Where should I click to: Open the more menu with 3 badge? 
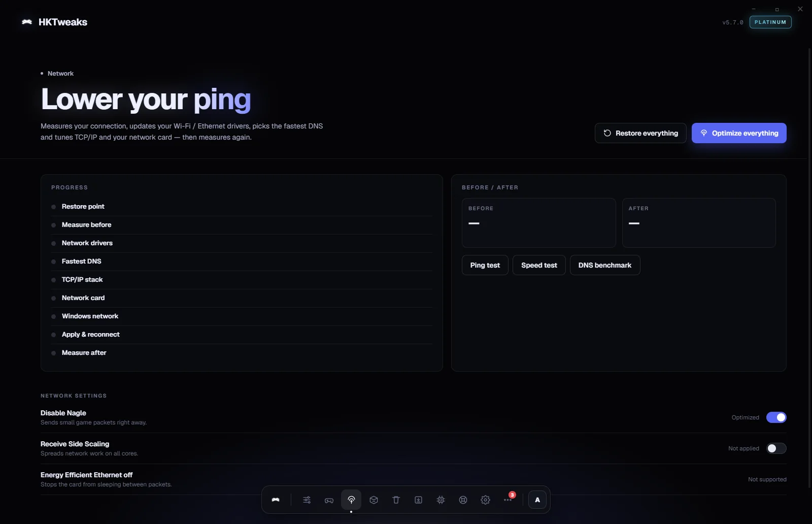(x=507, y=500)
